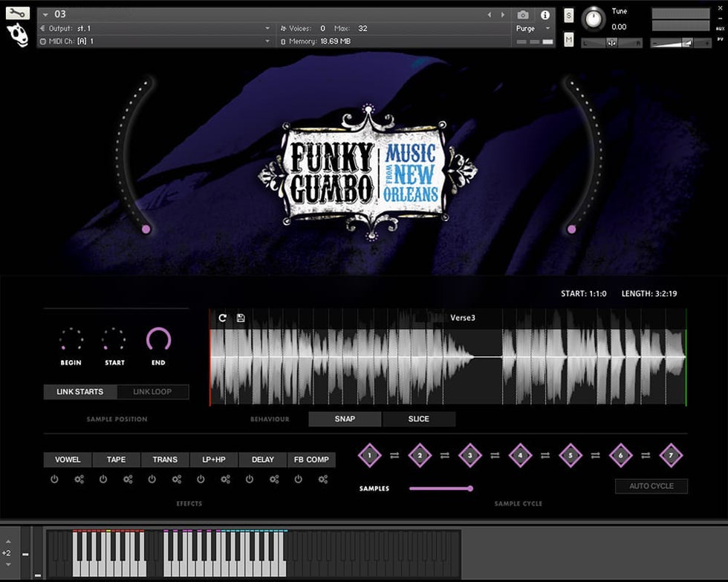This screenshot has width=728, height=582.
Task: Select the SNAP behaviour mode
Action: [345, 419]
